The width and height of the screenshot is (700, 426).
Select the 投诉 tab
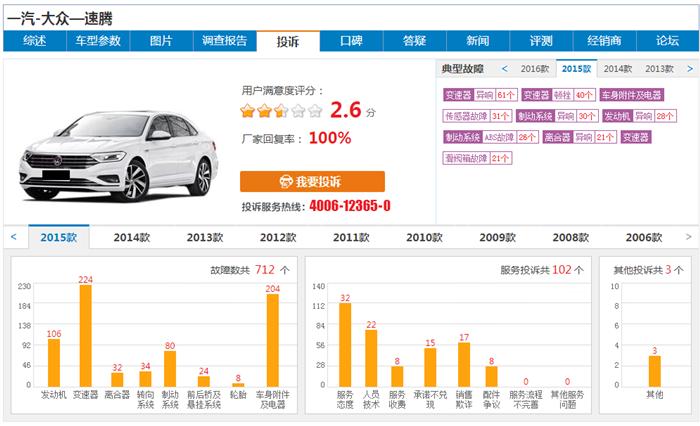pyautogui.click(x=288, y=41)
